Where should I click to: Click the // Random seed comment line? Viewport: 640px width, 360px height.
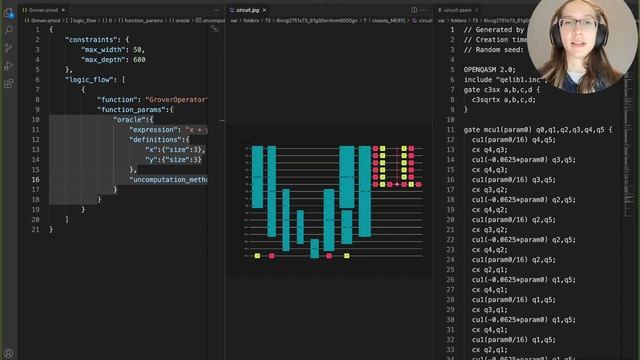(493, 50)
